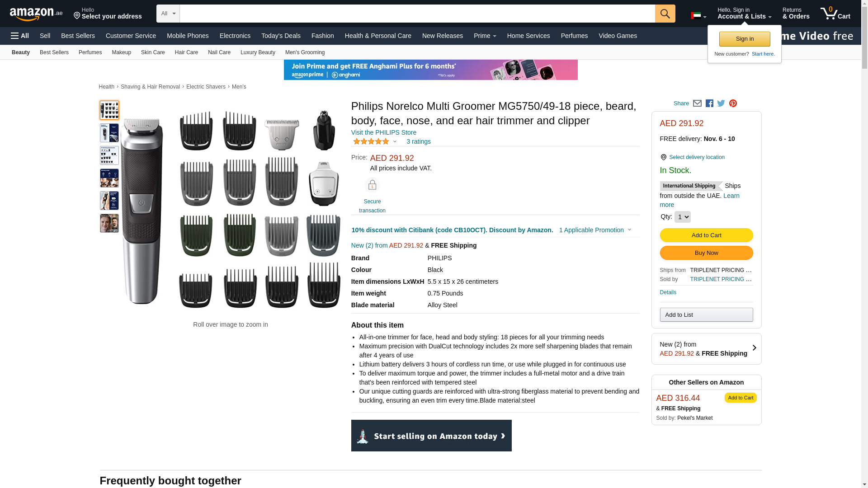Share product on Facebook icon

tap(709, 103)
